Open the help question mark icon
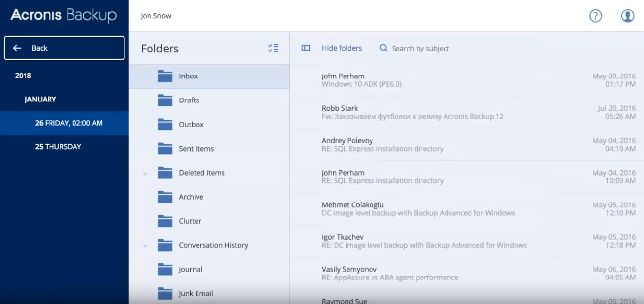The height and width of the screenshot is (304, 644). (x=595, y=16)
